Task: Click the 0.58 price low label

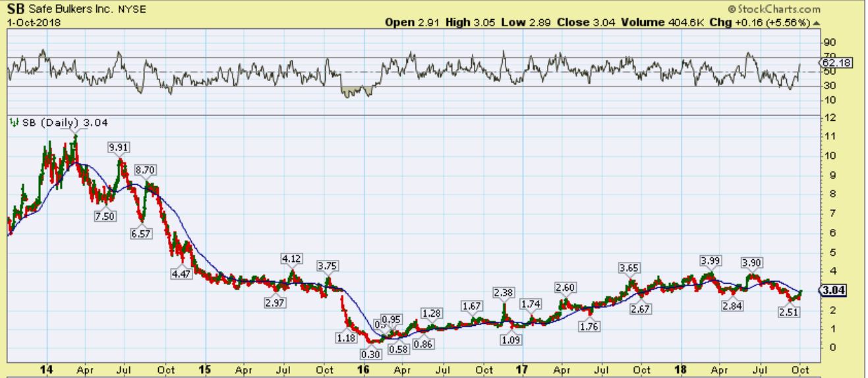Action: 400,348
